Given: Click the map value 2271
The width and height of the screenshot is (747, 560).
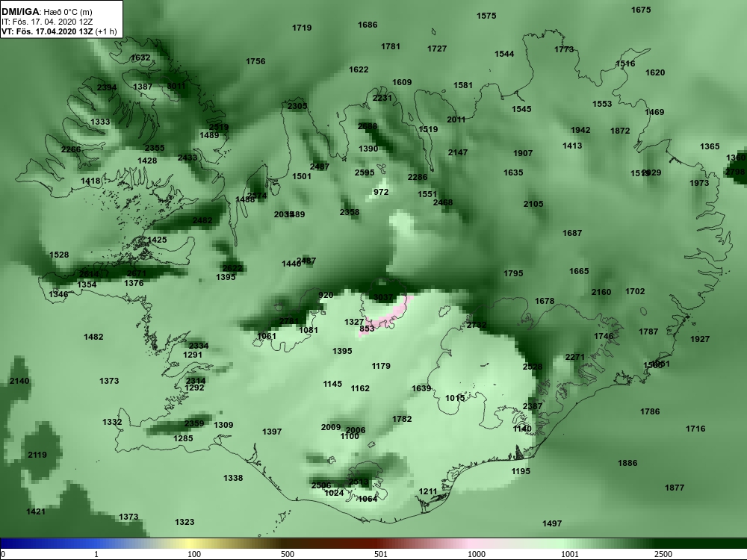Looking at the screenshot, I should pyautogui.click(x=575, y=357).
